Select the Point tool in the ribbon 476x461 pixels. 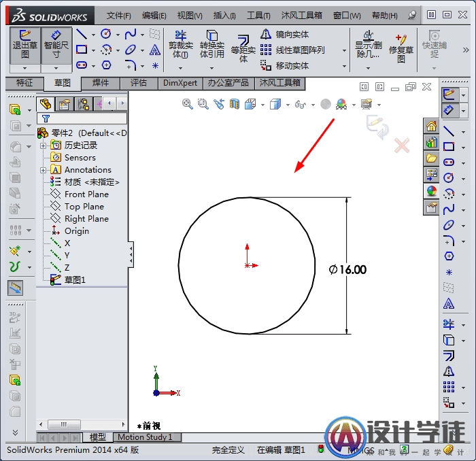[x=155, y=65]
